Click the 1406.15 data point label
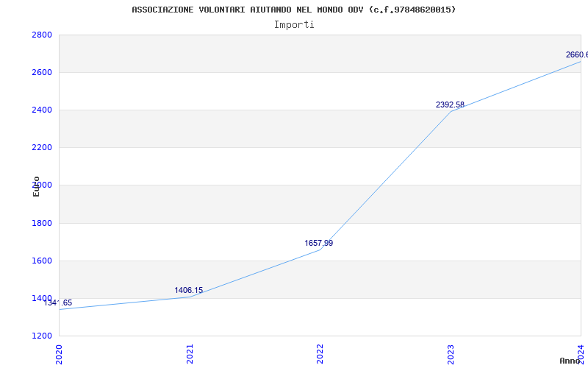 click(x=189, y=290)
